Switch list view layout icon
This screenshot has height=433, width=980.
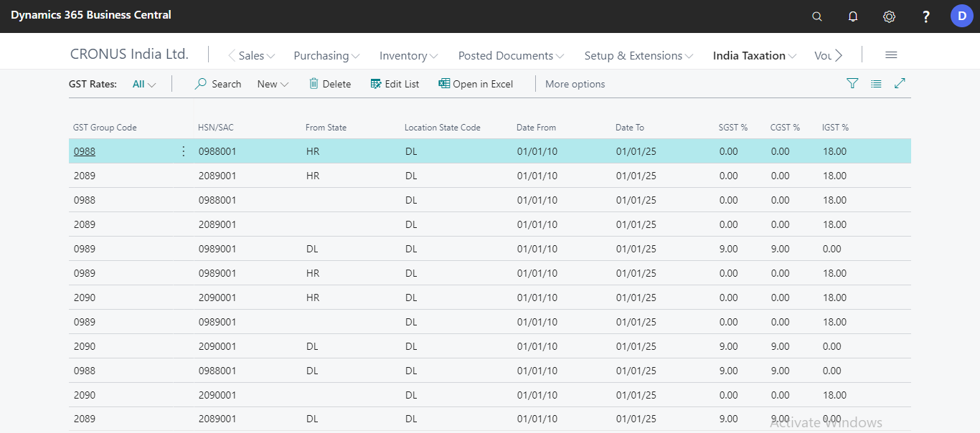876,83
